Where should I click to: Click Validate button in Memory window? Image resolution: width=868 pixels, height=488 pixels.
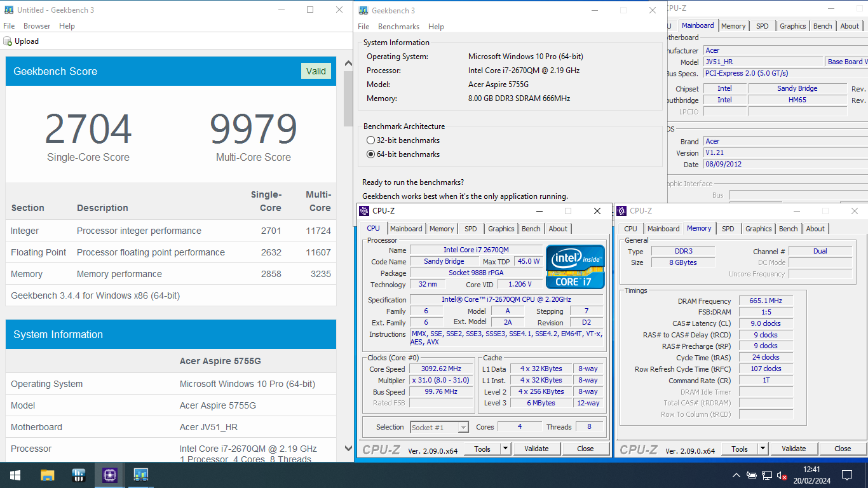click(x=794, y=449)
